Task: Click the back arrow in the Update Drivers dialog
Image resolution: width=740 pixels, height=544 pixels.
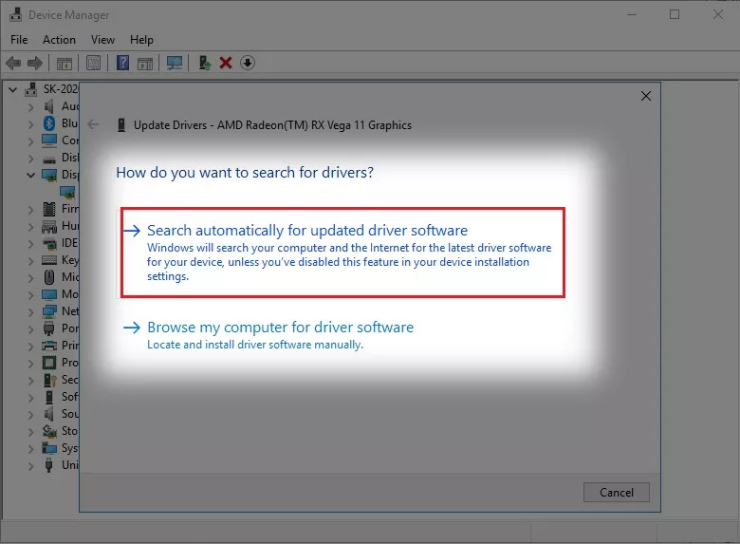Action: tap(93, 125)
